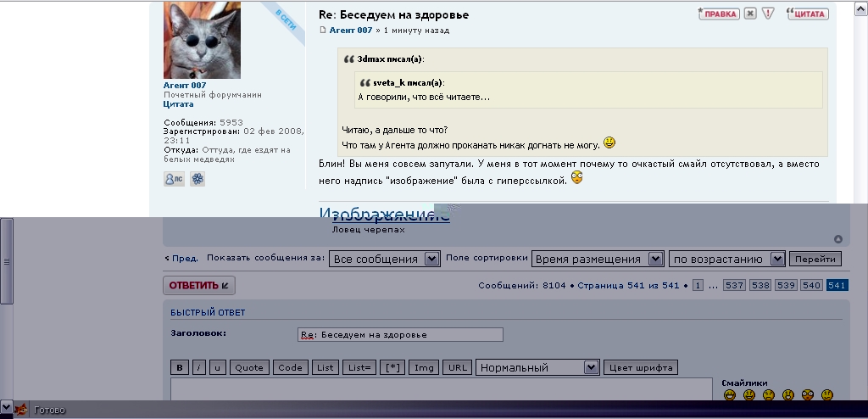This screenshot has width=868, height=419.
Task: Open private message ЛС icon
Action: 174,179
